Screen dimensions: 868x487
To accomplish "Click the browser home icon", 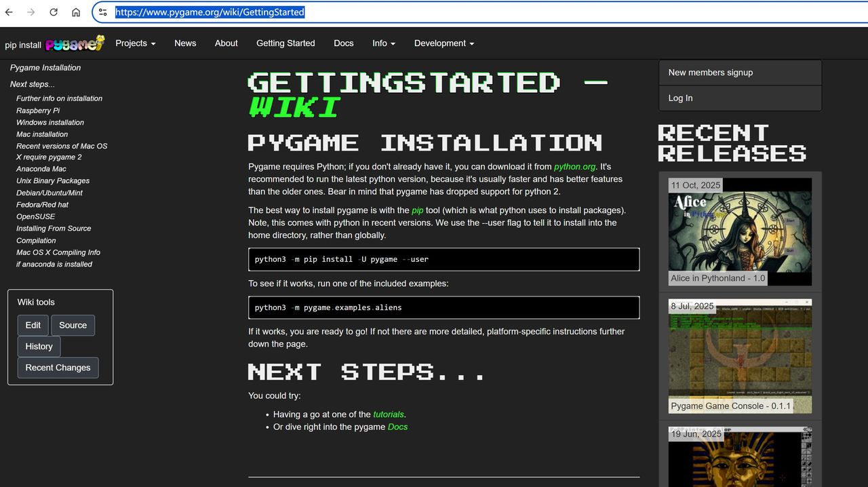I will 76,12.
